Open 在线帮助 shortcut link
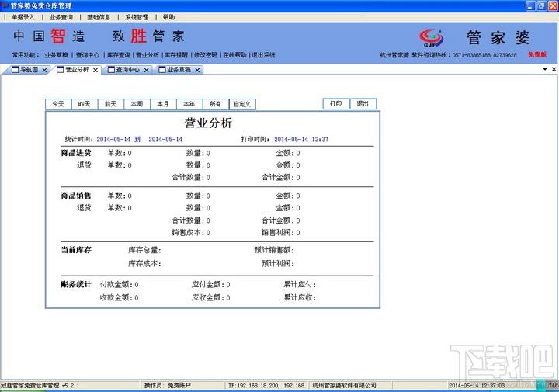Viewport: 559px width, 392px height. pos(234,55)
